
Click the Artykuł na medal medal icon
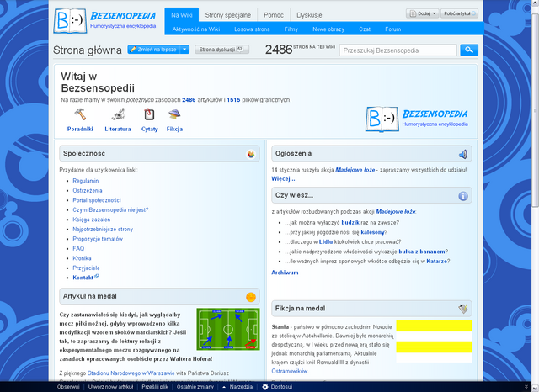251,297
